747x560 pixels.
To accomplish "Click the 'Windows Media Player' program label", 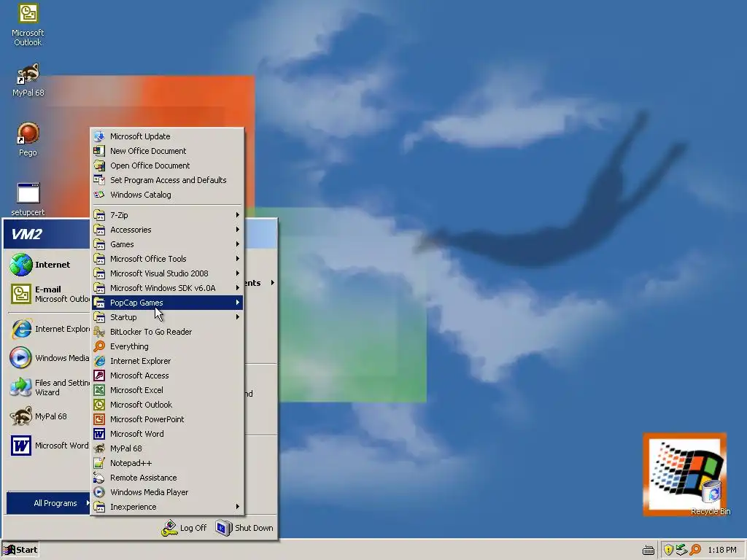I will 149,492.
